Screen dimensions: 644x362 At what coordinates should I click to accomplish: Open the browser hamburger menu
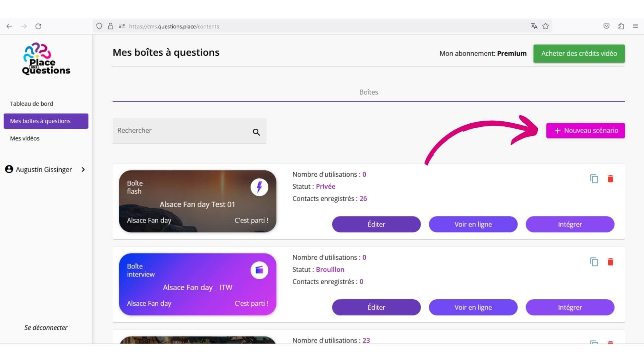click(x=635, y=26)
